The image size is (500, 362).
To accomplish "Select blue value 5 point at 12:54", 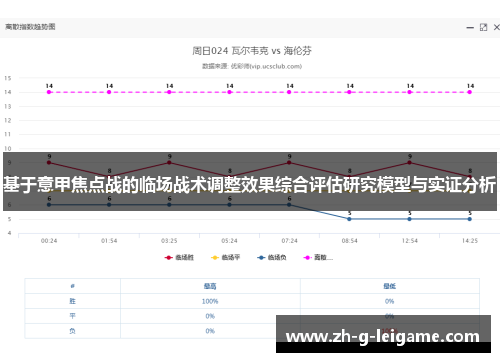I will [x=409, y=219].
